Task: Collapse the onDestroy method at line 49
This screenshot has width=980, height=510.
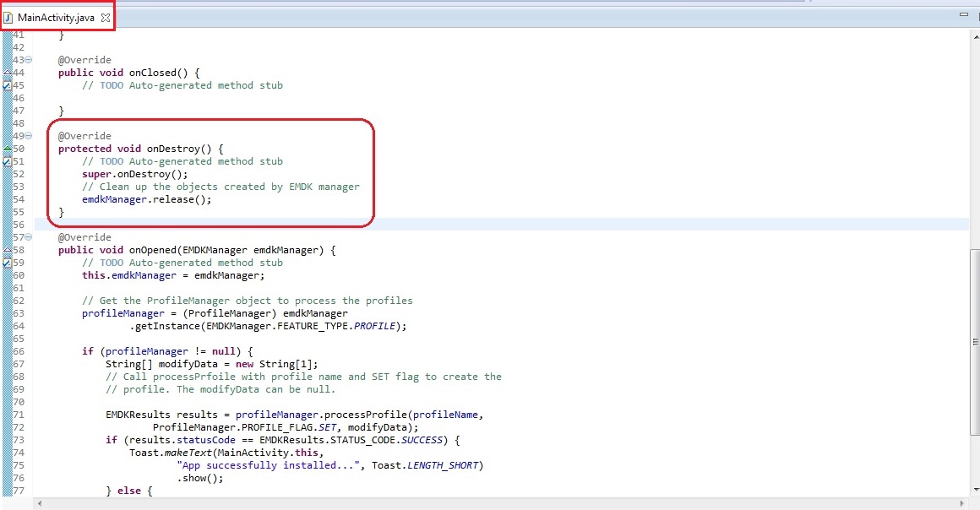Action: (x=29, y=136)
